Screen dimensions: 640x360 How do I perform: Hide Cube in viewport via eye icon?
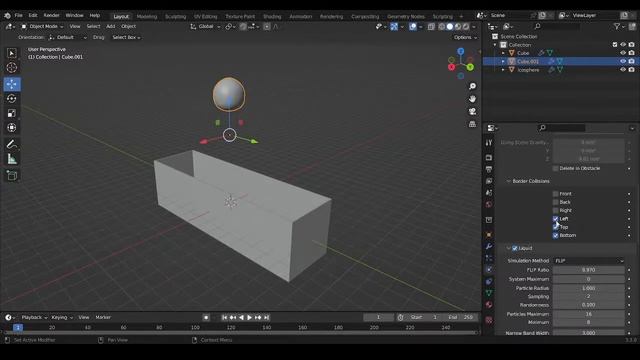pyautogui.click(x=623, y=53)
